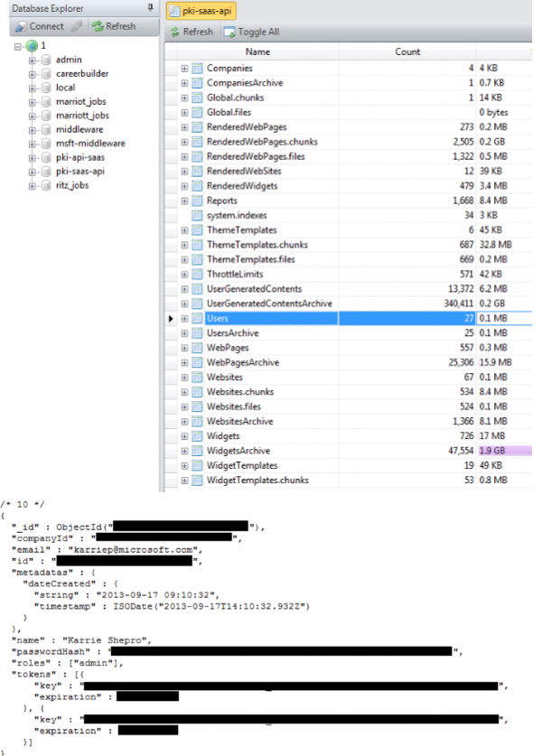Image resolution: width=542 pixels, height=756 pixels.
Task: Expand the admin database node
Action: click(32, 61)
